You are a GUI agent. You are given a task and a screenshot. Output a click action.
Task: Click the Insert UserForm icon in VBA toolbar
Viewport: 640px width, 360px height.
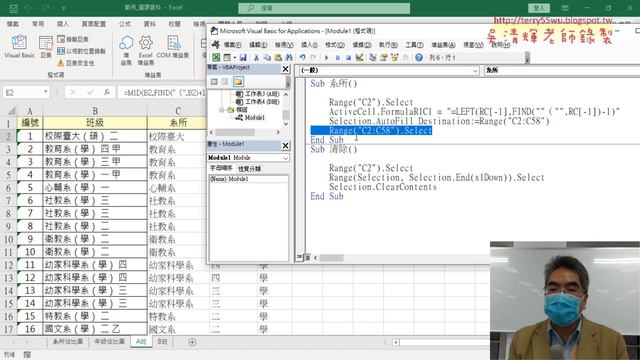tap(227, 58)
